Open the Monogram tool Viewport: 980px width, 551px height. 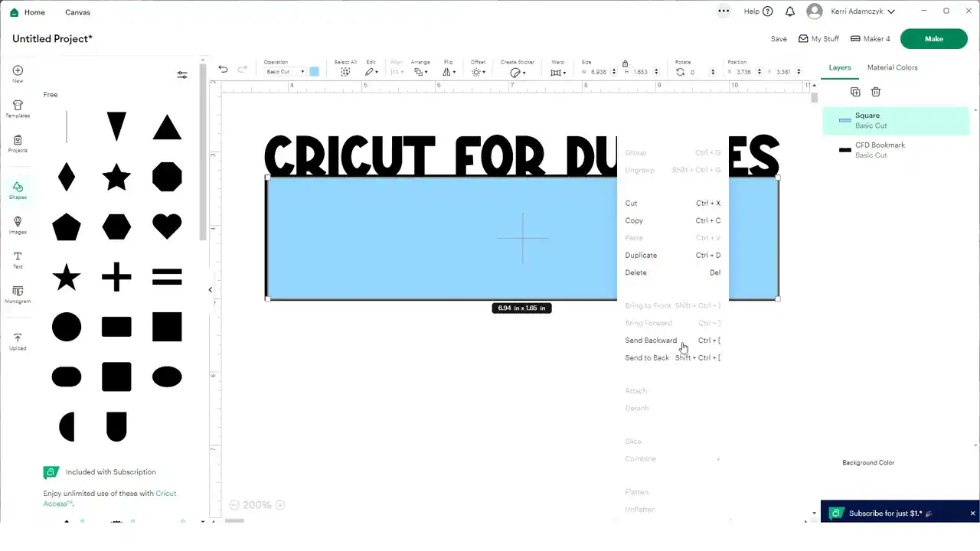(x=18, y=295)
